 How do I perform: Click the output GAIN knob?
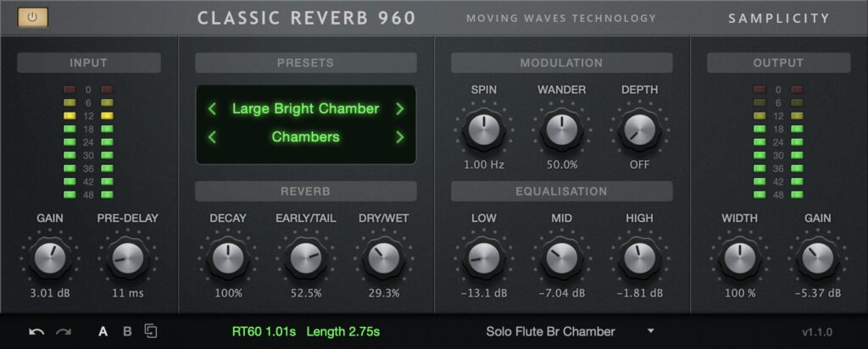coord(818,258)
